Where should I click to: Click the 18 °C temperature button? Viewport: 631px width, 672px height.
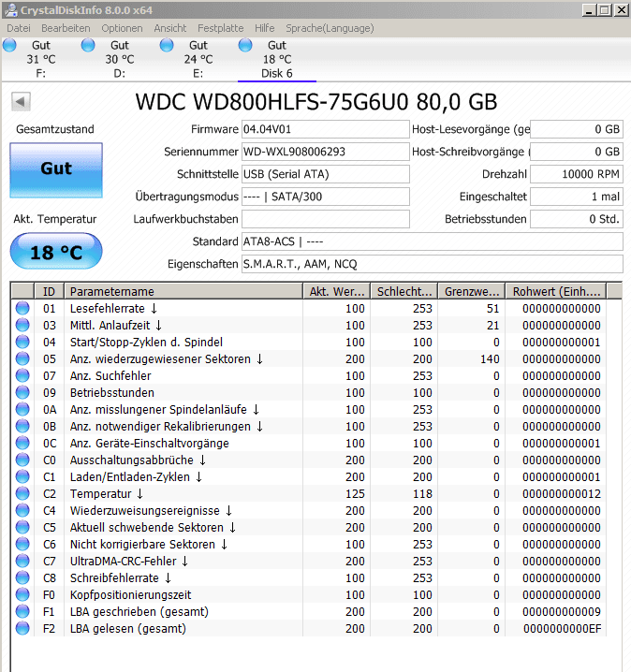click(56, 251)
